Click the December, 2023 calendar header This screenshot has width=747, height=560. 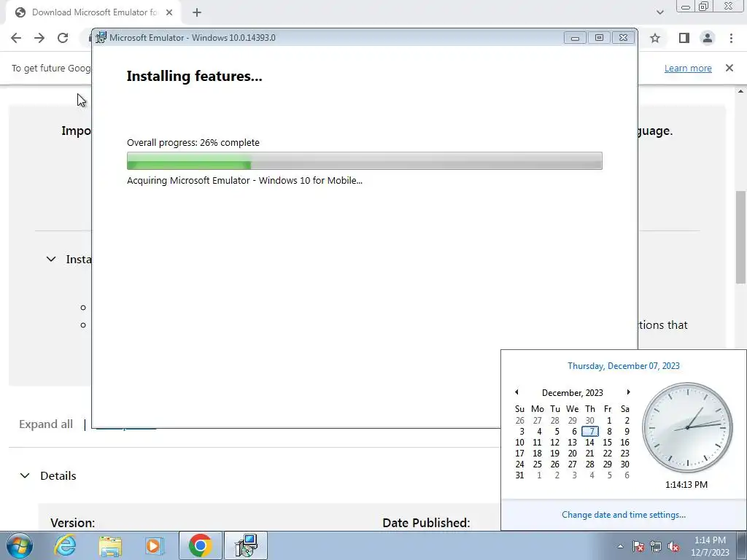pyautogui.click(x=572, y=392)
